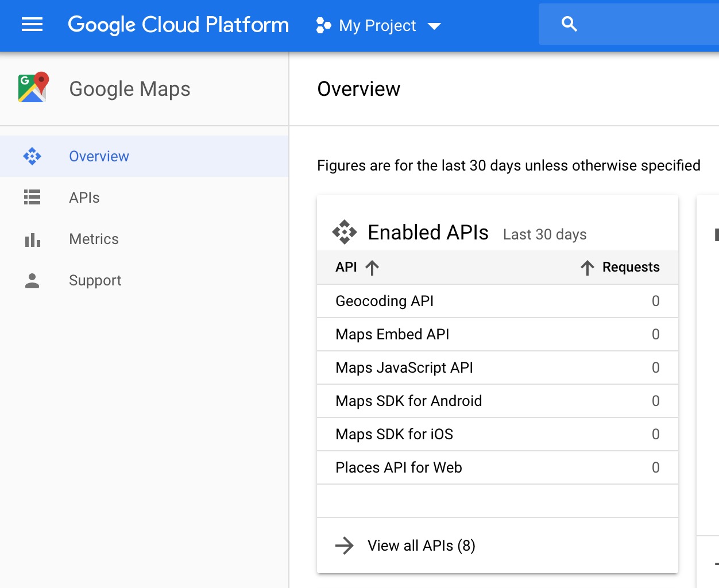Click the Metrics bar chart icon
719x588 pixels.
32,239
